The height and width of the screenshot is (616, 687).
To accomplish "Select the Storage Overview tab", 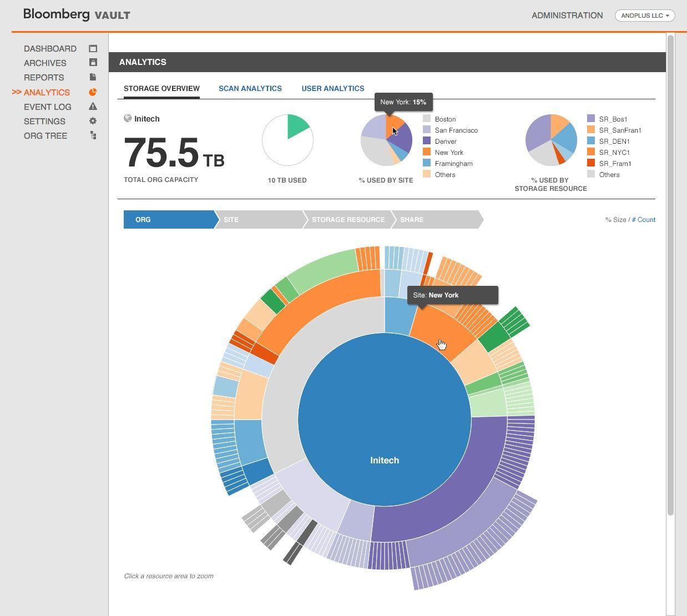I will pyautogui.click(x=161, y=88).
